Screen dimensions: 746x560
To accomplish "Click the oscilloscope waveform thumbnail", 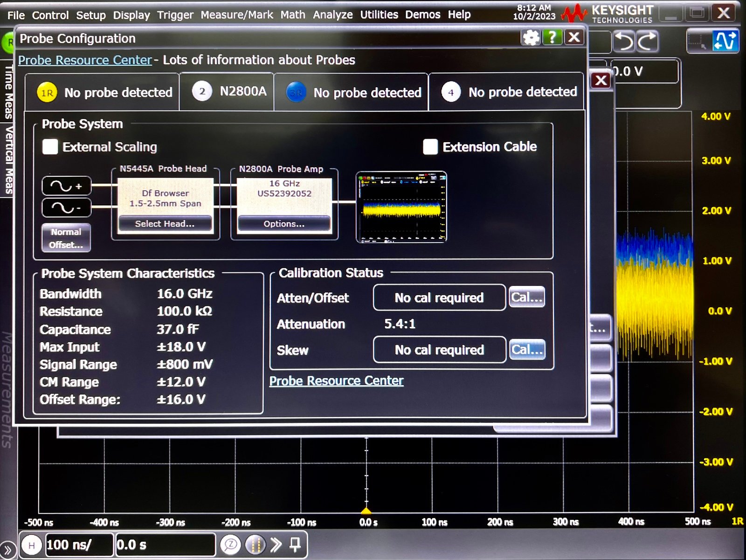I will (x=401, y=207).
